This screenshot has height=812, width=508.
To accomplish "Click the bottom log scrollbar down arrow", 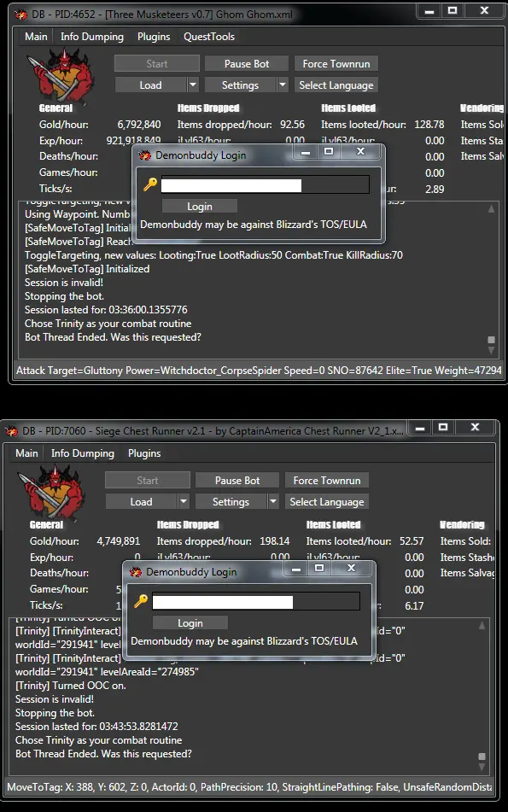I will tap(482, 767).
